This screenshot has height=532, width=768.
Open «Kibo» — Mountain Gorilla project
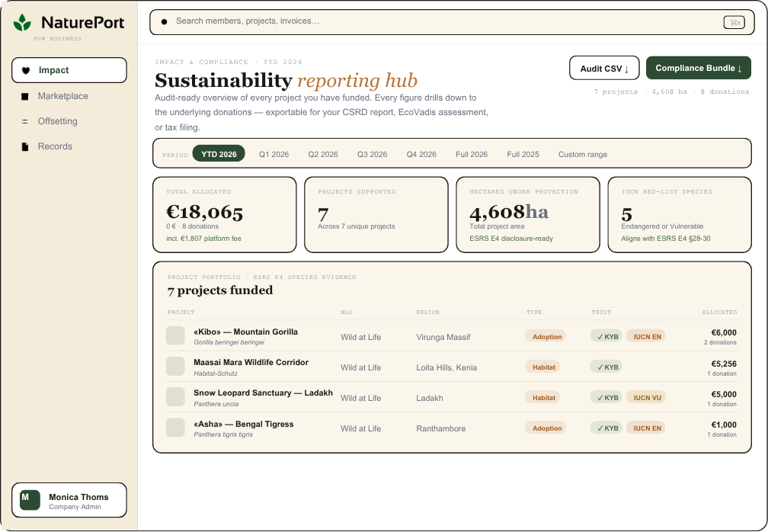(x=245, y=332)
